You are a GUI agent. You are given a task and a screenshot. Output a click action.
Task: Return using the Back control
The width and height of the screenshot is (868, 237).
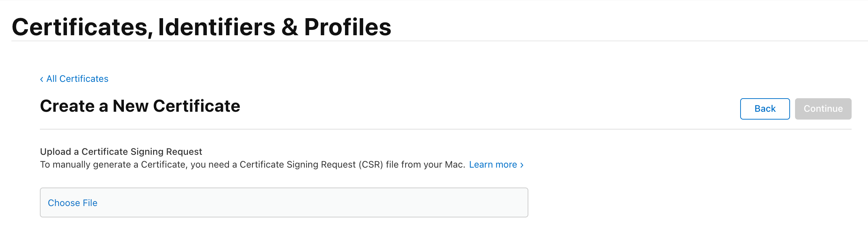[x=764, y=109]
